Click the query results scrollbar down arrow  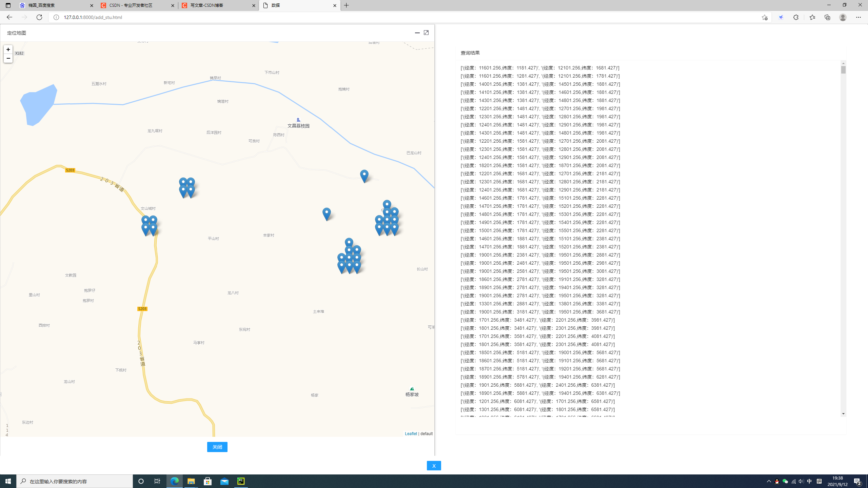(x=843, y=414)
